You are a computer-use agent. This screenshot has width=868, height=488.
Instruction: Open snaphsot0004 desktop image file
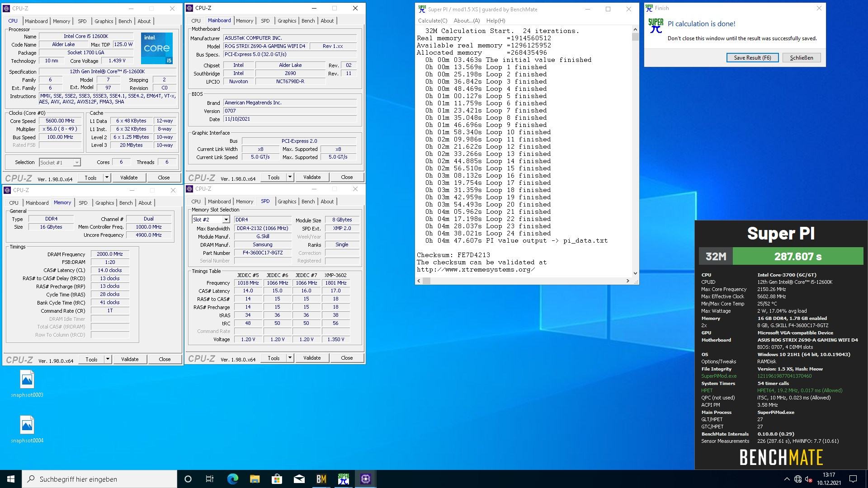(27, 429)
